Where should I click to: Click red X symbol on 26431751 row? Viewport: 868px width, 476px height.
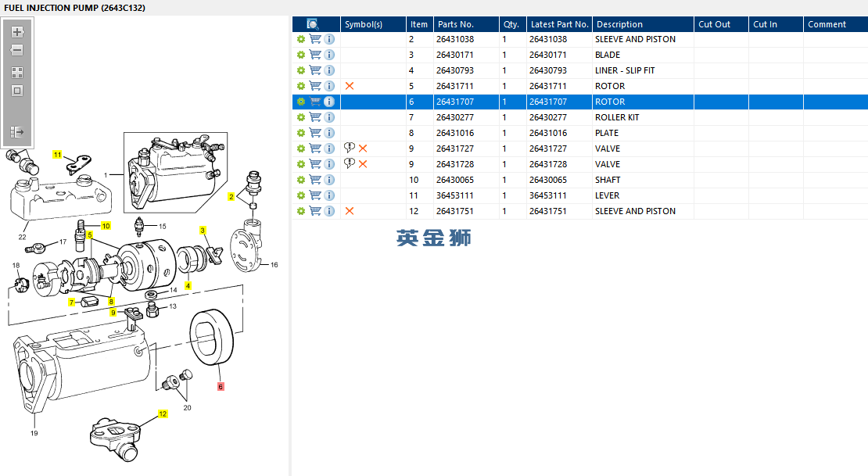pos(350,211)
